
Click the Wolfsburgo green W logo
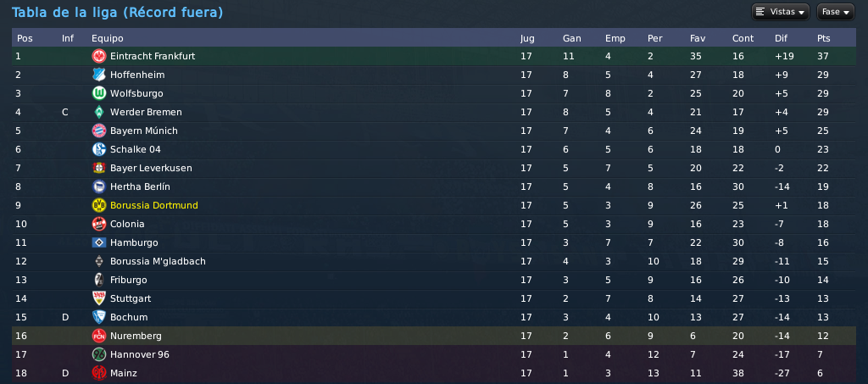(x=98, y=93)
